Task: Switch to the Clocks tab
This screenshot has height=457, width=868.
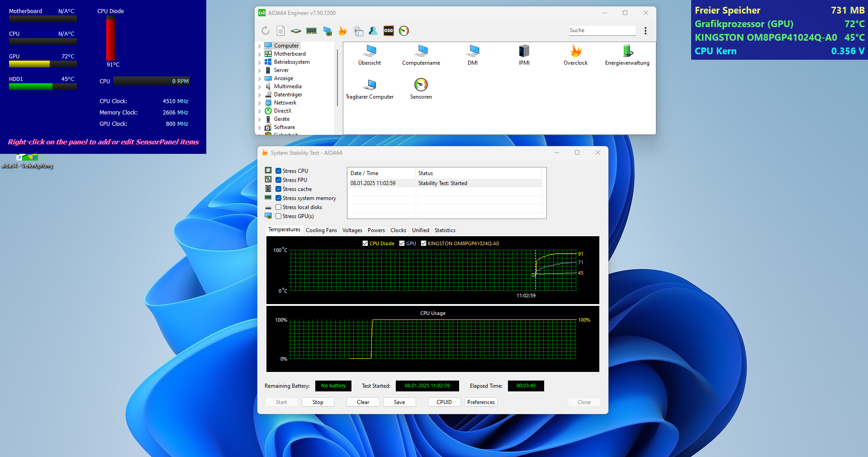Action: (x=398, y=230)
